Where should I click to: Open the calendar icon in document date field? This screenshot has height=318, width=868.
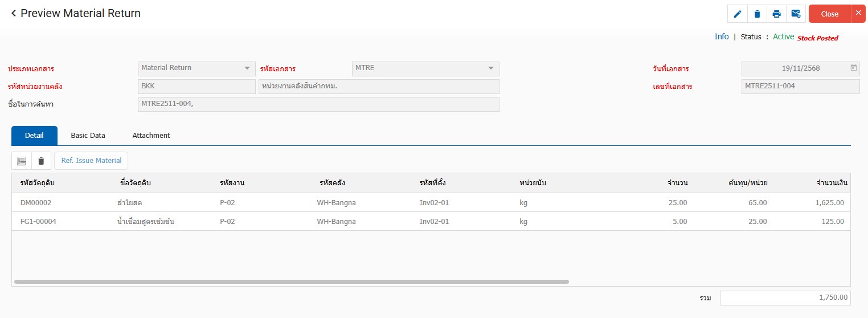pyautogui.click(x=853, y=68)
